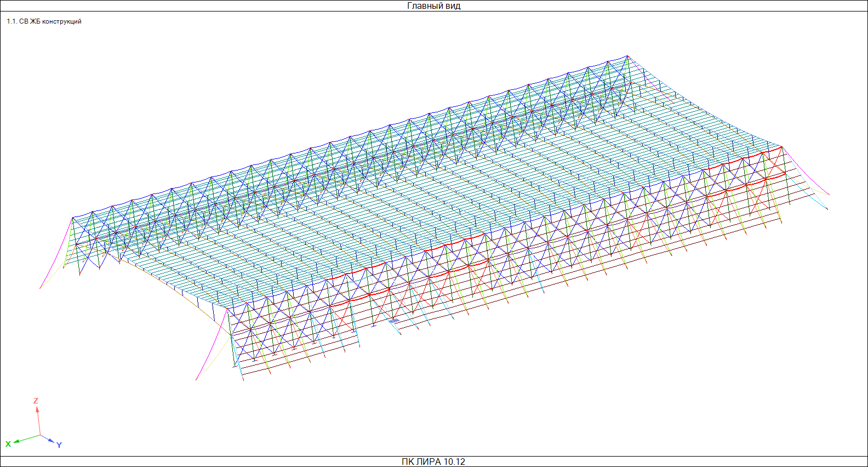Viewport: 868px width, 467px height.
Task: Select the topmost far corner node of roof
Action: pyautogui.click(x=628, y=55)
